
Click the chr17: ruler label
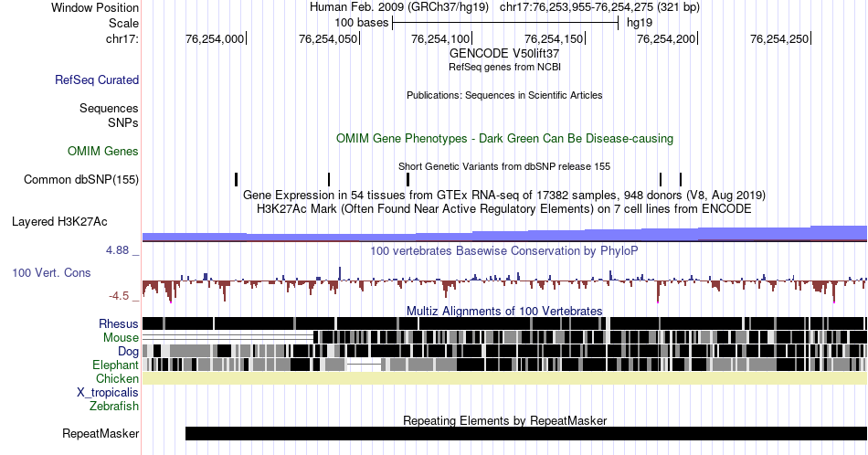tap(122, 38)
